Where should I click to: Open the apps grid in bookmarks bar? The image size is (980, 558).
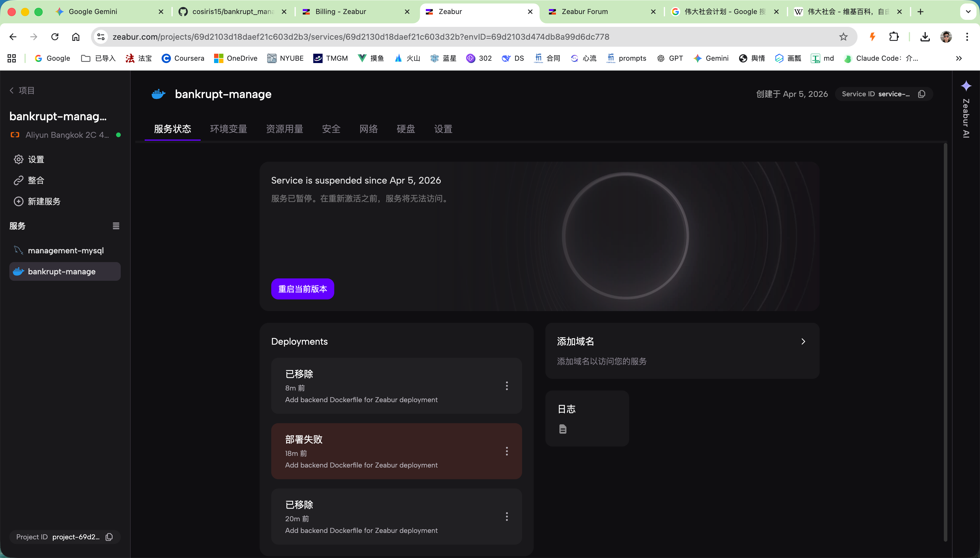click(x=11, y=58)
